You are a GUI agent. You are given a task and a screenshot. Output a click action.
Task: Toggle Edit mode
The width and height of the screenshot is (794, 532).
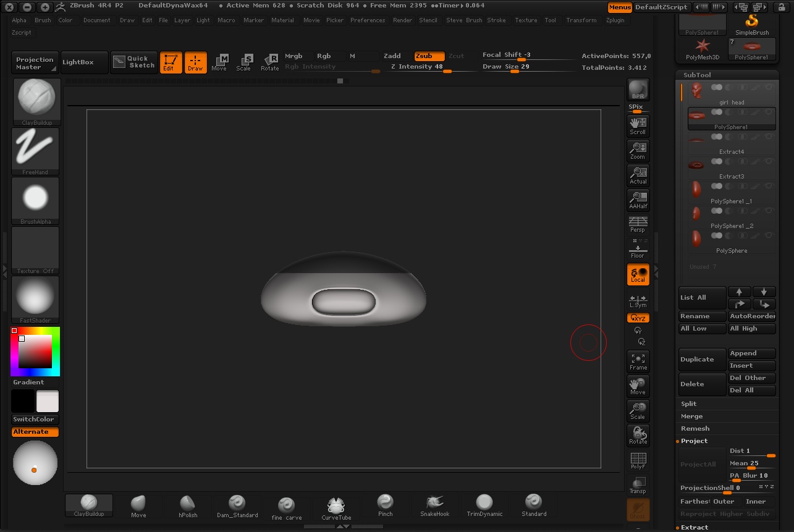(171, 62)
